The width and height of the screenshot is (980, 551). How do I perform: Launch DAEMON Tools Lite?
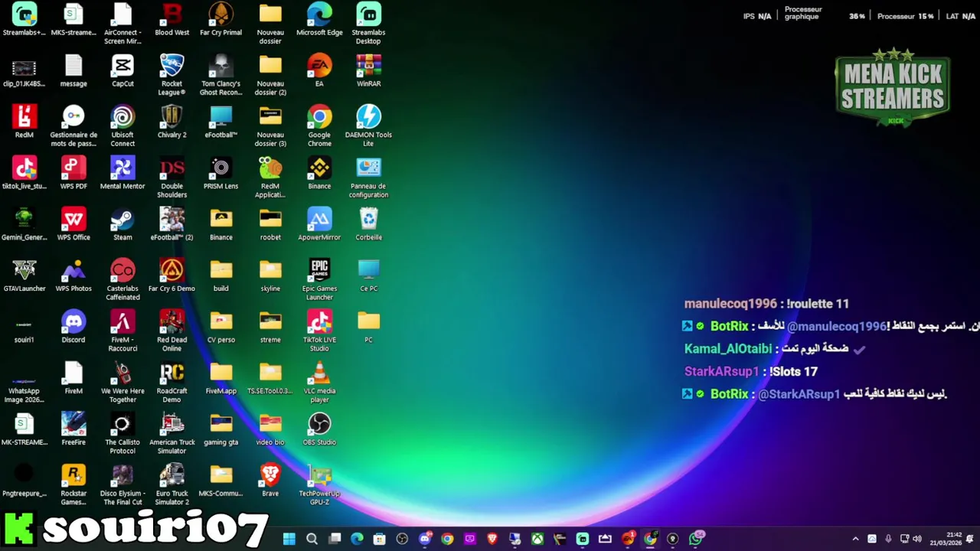[x=368, y=126]
